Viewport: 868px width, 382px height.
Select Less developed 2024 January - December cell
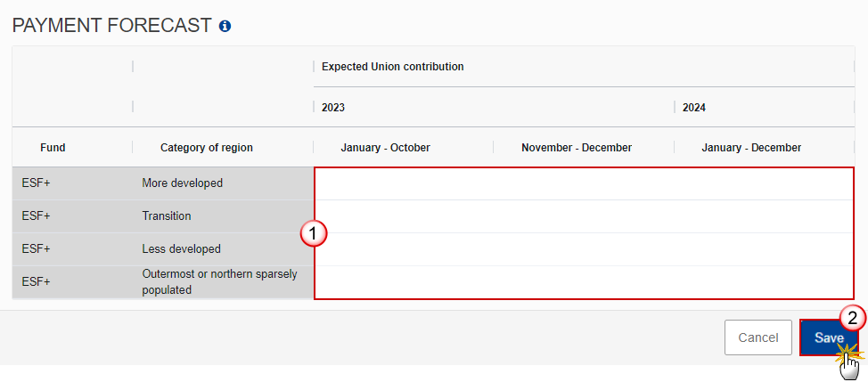coord(764,249)
